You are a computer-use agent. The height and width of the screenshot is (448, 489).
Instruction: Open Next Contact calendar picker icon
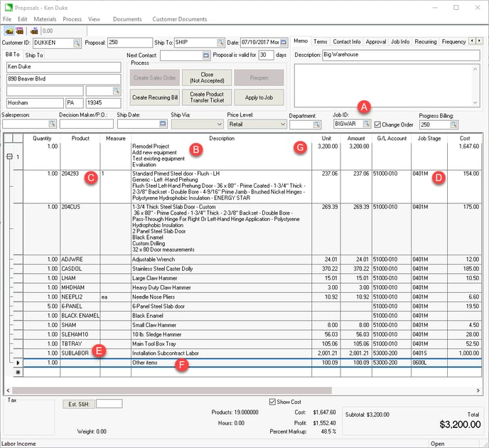point(206,55)
